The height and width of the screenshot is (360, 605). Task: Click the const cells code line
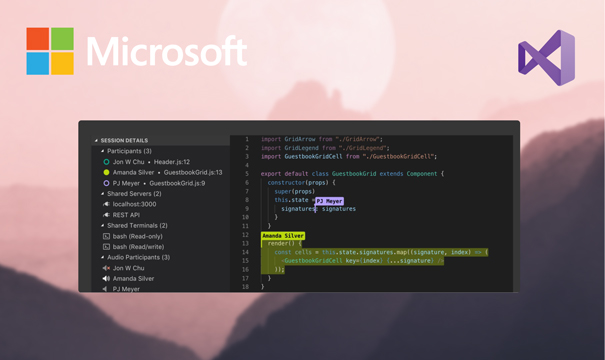click(x=381, y=252)
